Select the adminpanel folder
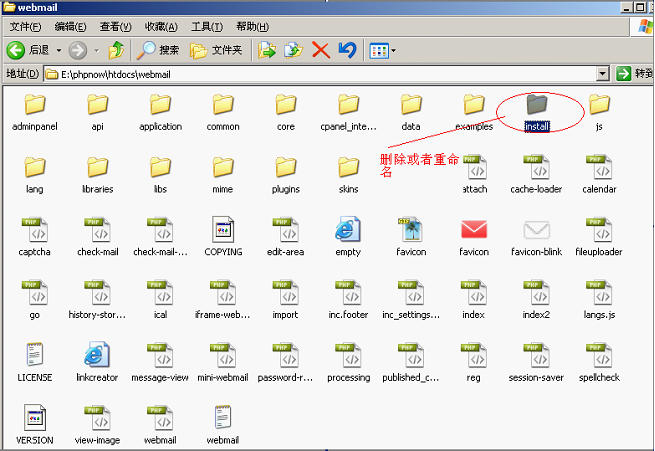 [35, 112]
